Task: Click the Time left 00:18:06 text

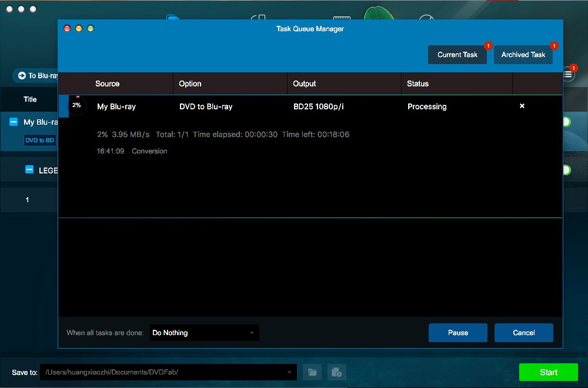Action: point(315,134)
